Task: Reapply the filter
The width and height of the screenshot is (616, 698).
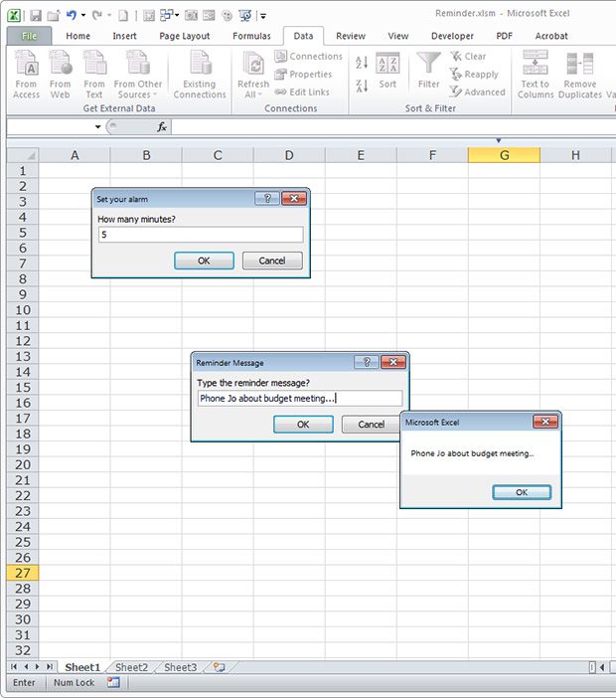Action: [474, 74]
